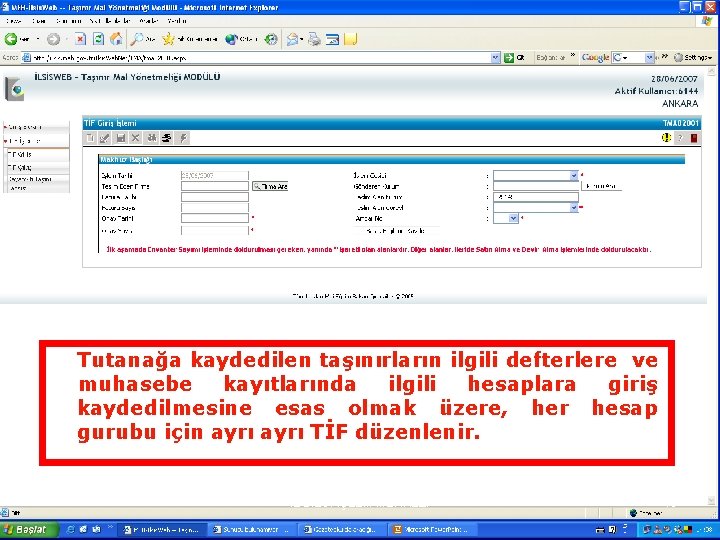Viewport: 720px width, 540px height.
Task: Click Internet Explorer quick launch icon
Action: click(71, 529)
